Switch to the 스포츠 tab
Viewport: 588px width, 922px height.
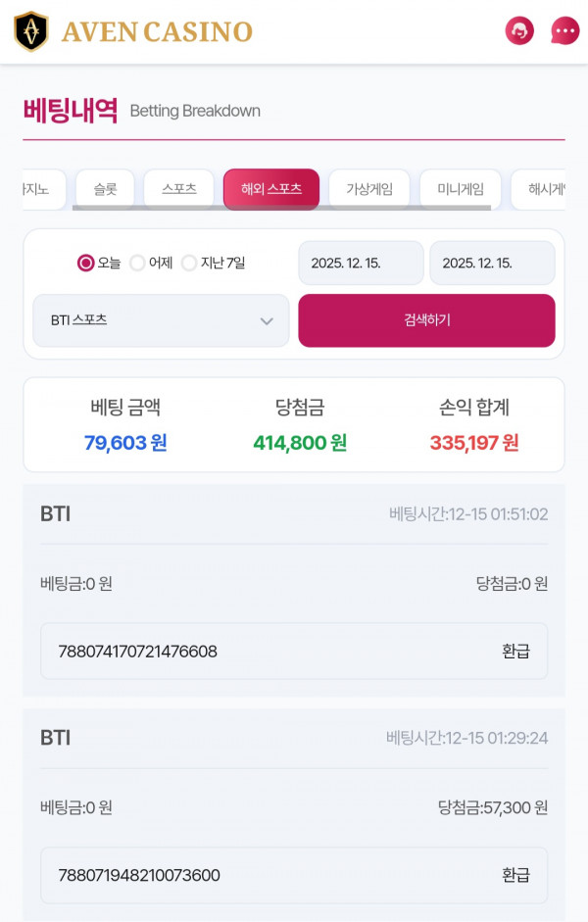pos(180,190)
